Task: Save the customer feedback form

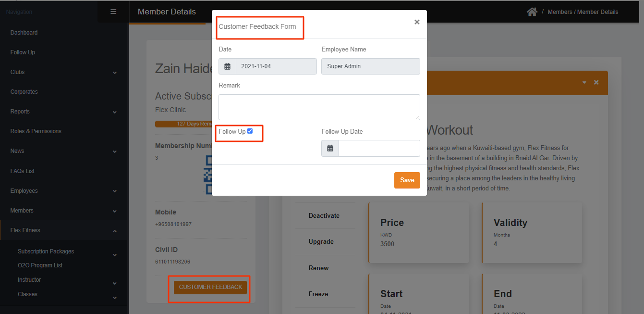Action: point(407,180)
